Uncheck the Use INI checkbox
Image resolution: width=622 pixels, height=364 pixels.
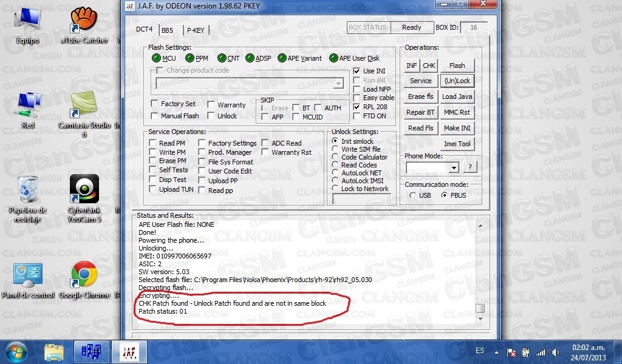[x=357, y=71]
